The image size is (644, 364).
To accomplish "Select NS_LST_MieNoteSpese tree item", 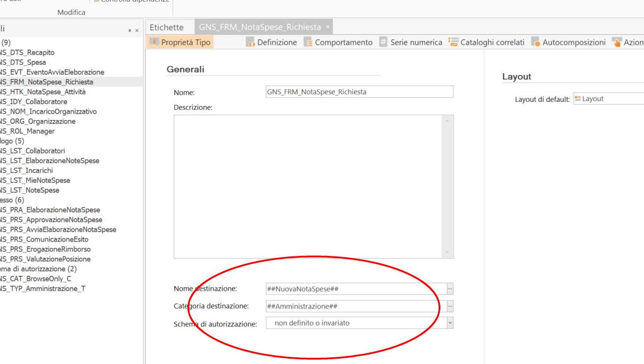I will pos(35,180).
